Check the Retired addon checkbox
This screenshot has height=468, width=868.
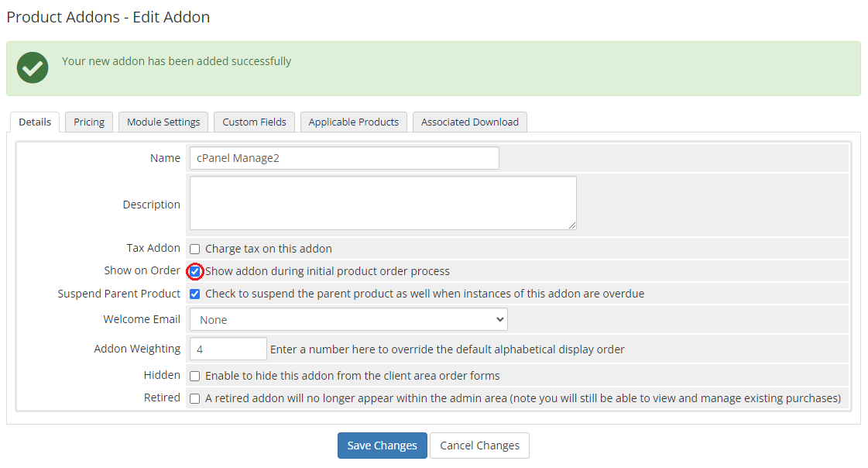click(x=195, y=399)
